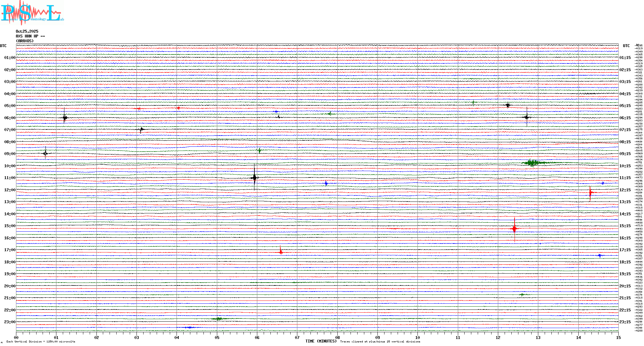Click minute tick 08 on the bottom axis
Screen dimensions: 644x346
(x=337, y=338)
